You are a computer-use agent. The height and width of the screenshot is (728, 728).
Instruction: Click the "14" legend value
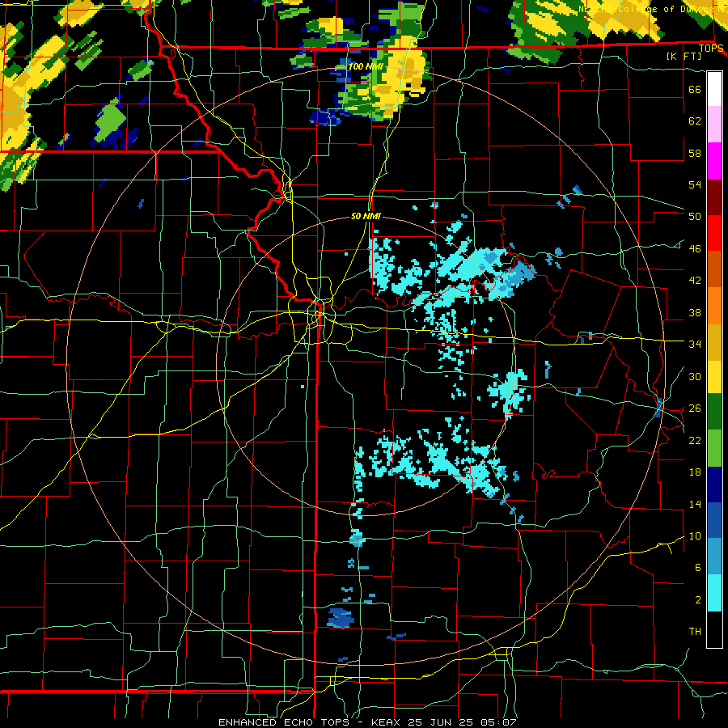[695, 504]
